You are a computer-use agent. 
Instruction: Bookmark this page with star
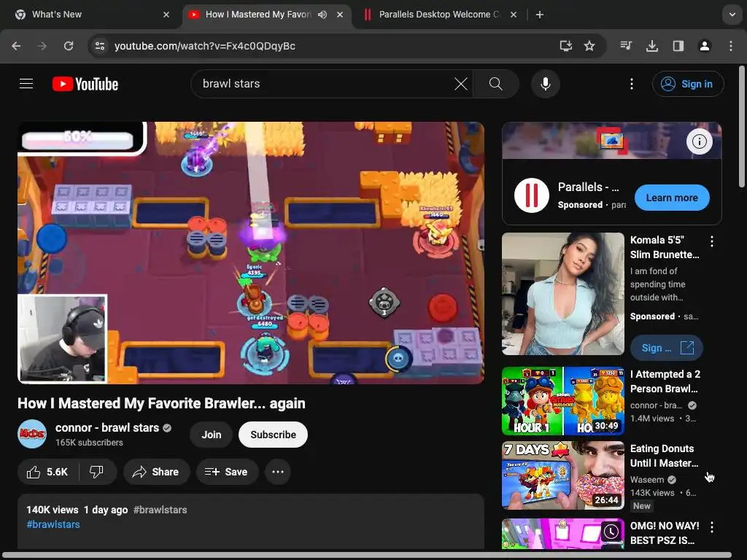pyautogui.click(x=589, y=46)
